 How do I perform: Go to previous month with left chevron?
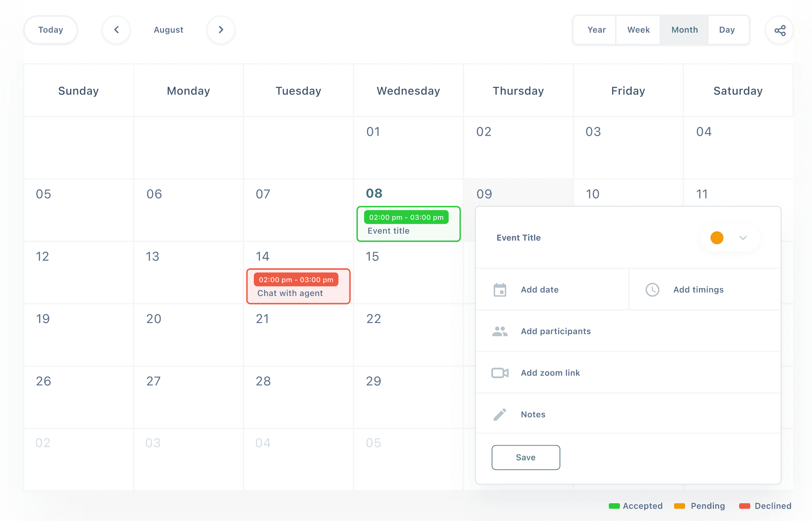pos(116,30)
